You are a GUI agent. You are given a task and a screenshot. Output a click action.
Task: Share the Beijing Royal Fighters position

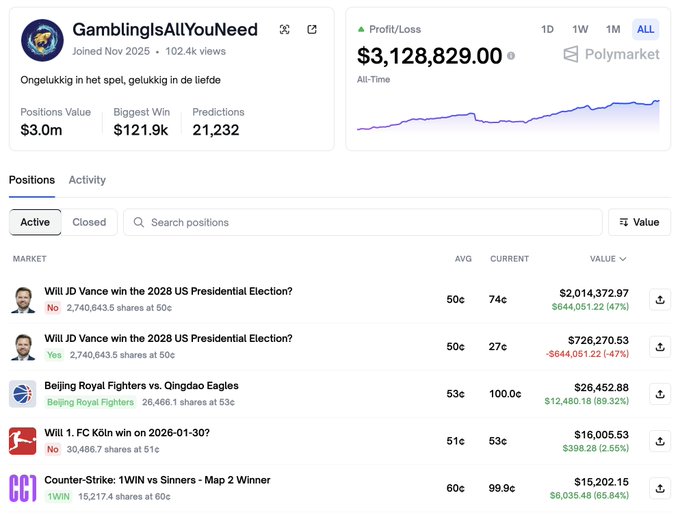[659, 394]
